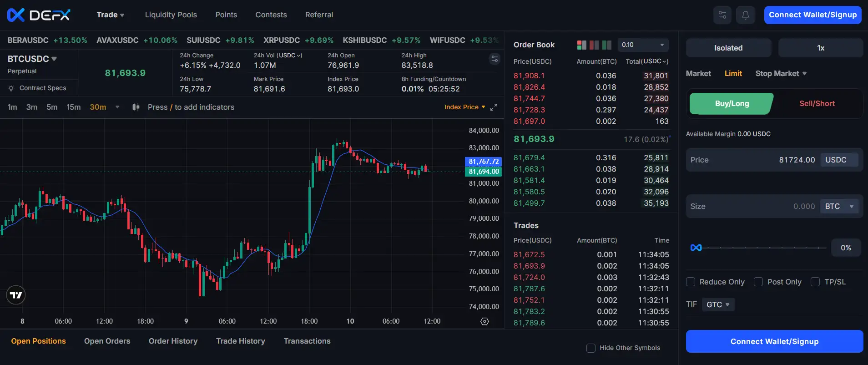
Task: Check Hide Other Symbols option
Action: (591, 348)
